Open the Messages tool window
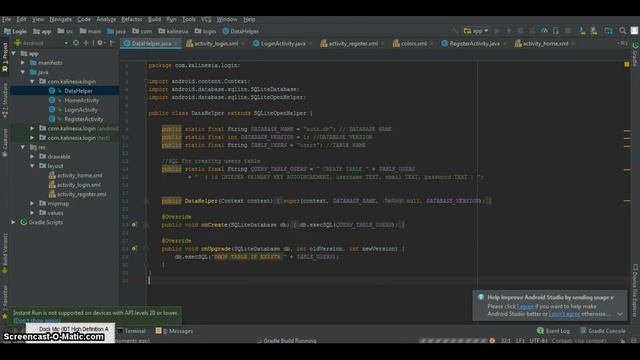640x360 pixels. click(x=174, y=331)
